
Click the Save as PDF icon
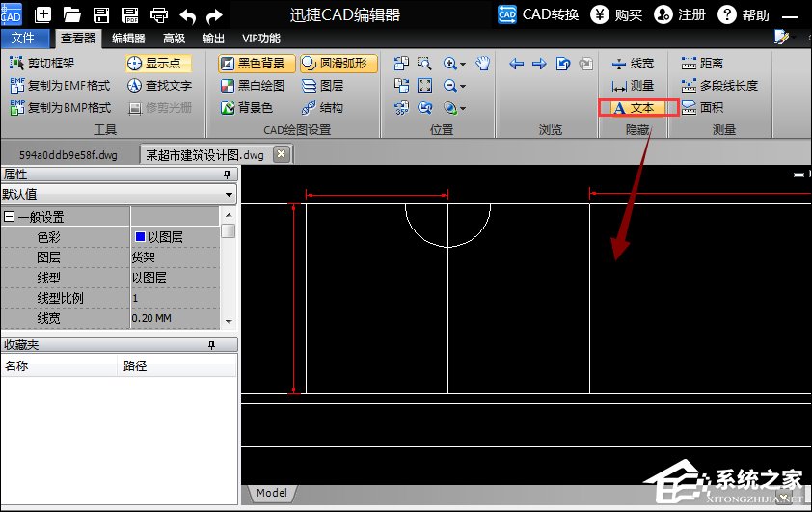point(130,14)
